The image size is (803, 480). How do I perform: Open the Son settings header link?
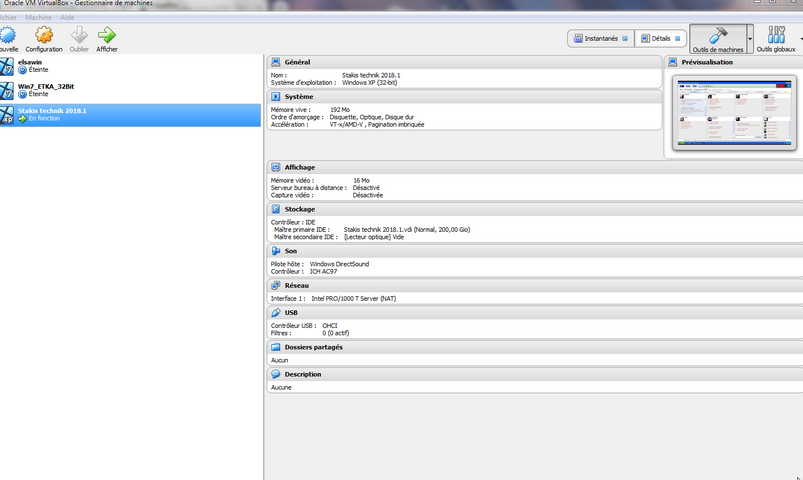291,251
